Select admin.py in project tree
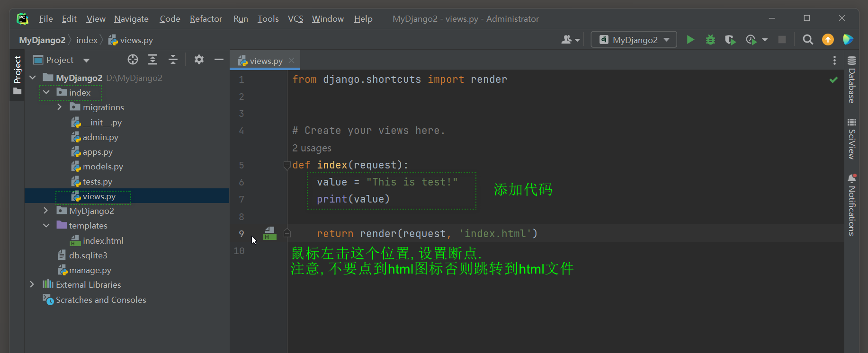This screenshot has width=868, height=353. 95,137
